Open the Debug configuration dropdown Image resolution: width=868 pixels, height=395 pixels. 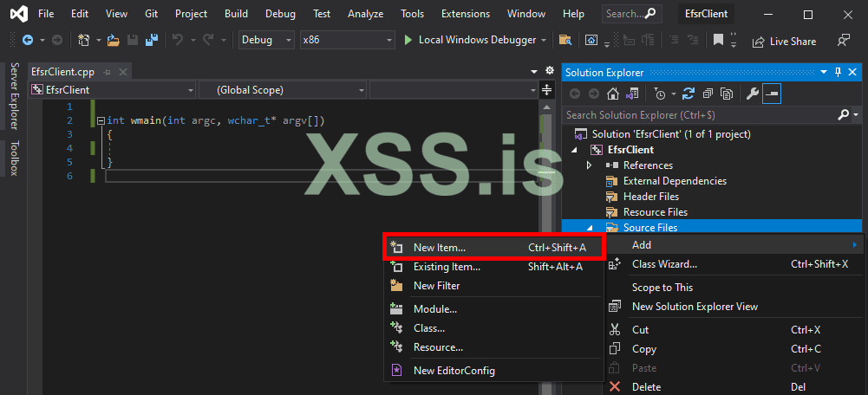tap(266, 40)
